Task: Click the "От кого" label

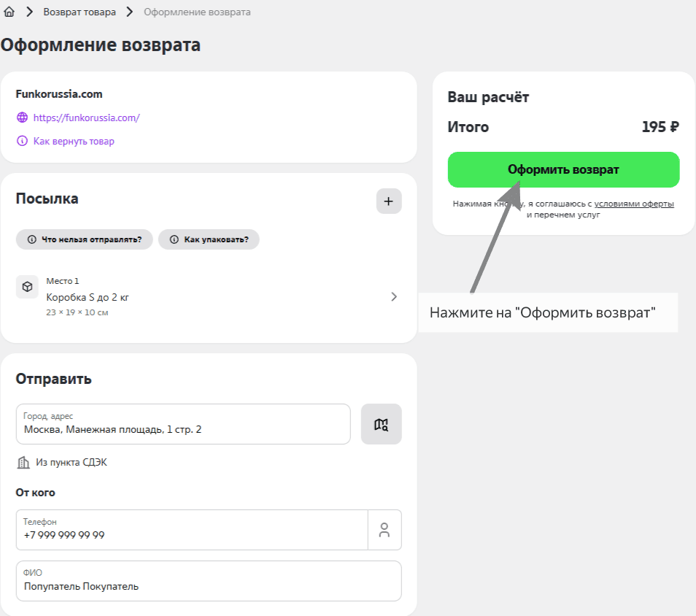Action: (36, 493)
